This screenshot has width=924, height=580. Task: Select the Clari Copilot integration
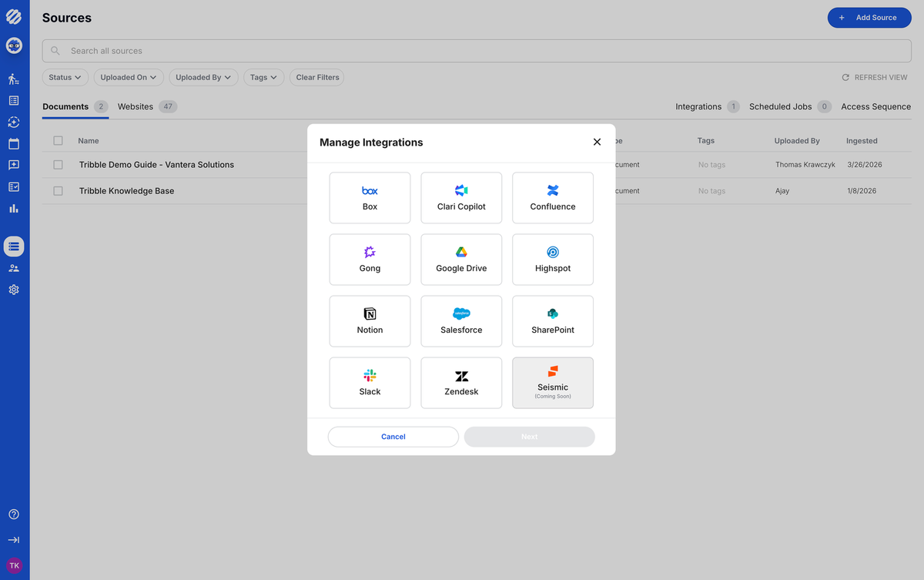coord(461,198)
